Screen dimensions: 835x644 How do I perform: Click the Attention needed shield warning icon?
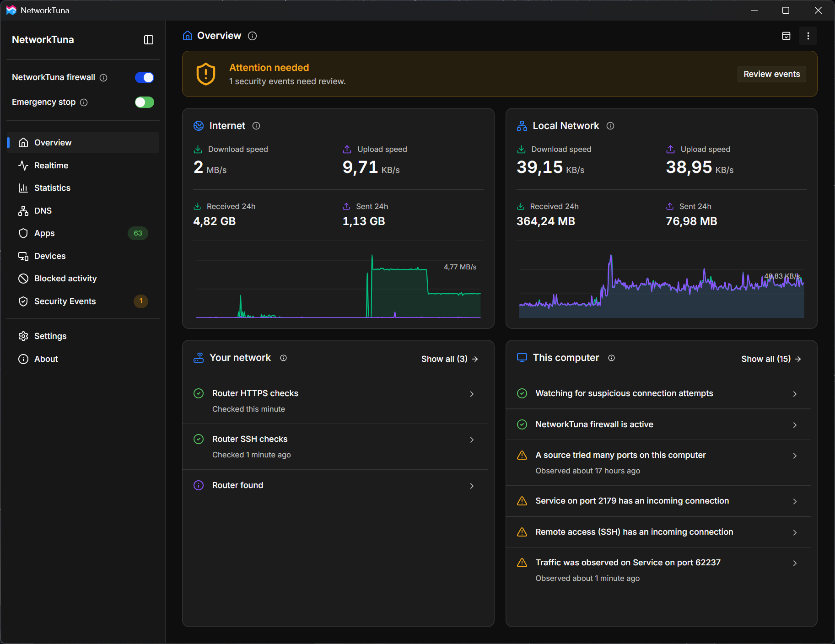click(206, 74)
